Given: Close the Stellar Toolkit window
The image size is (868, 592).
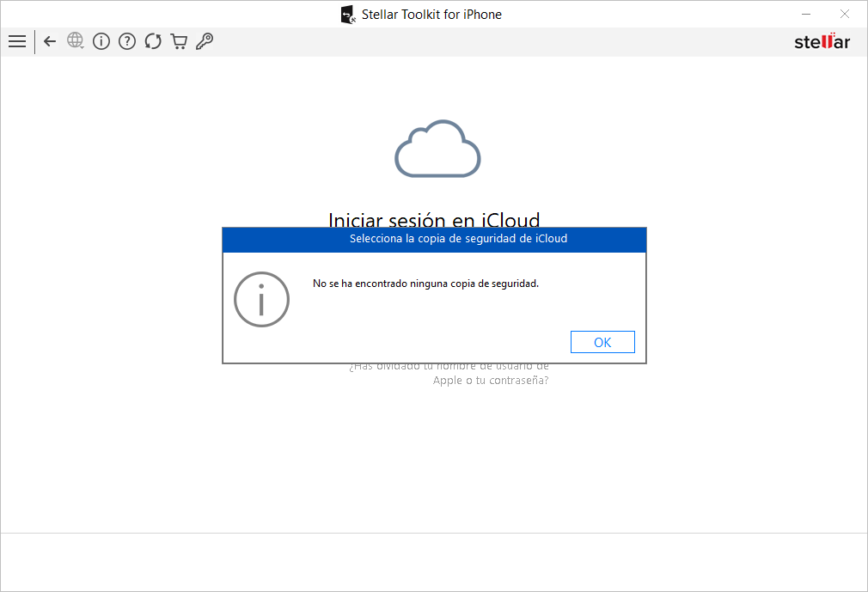Looking at the screenshot, I should point(845,14).
